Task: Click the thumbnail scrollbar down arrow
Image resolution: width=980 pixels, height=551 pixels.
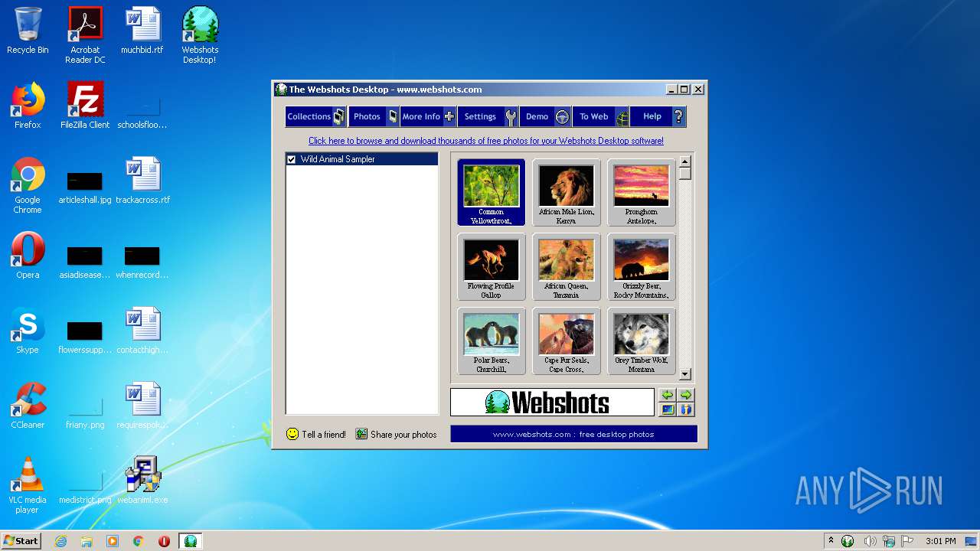Action: pyautogui.click(x=685, y=374)
